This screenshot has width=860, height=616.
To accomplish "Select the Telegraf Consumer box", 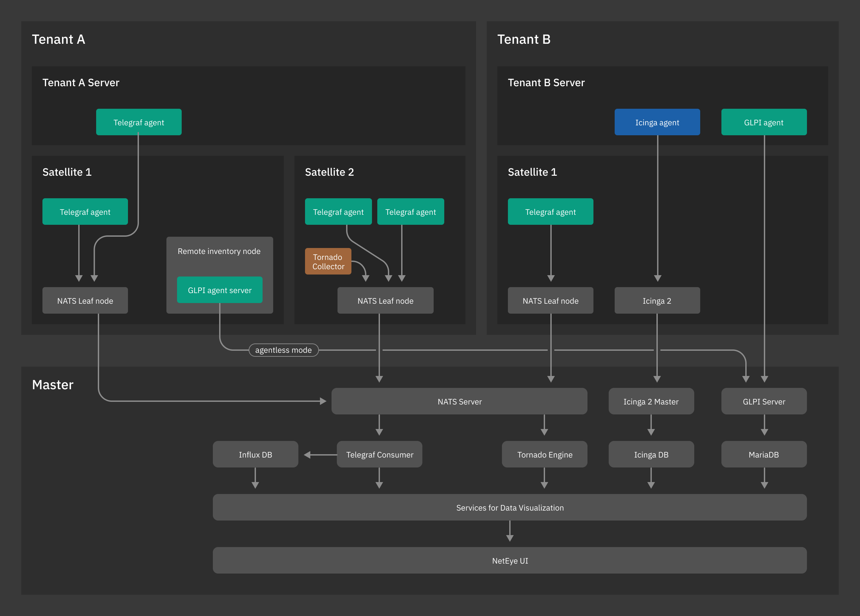I will [x=380, y=455].
